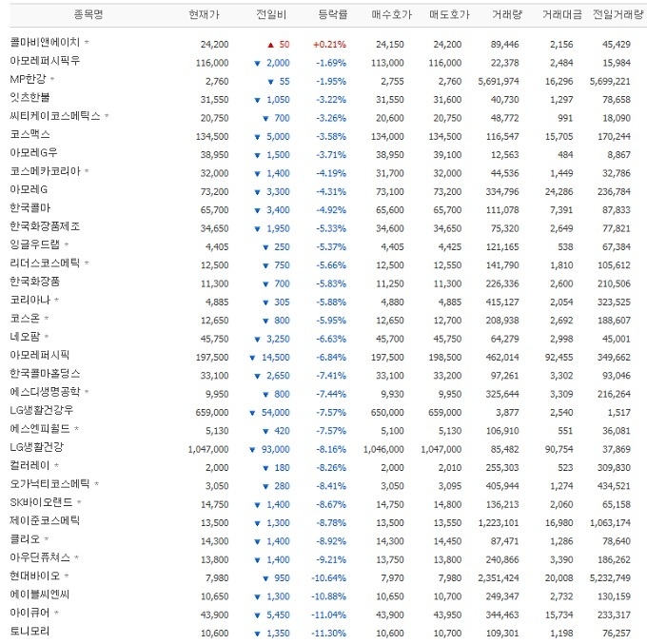Sort by the 거래대금 column header
647x644 pixels.
pyautogui.click(x=562, y=15)
